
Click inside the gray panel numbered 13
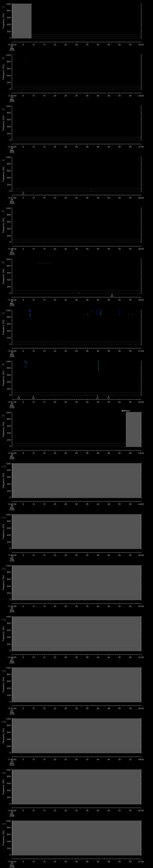(77, 633)
